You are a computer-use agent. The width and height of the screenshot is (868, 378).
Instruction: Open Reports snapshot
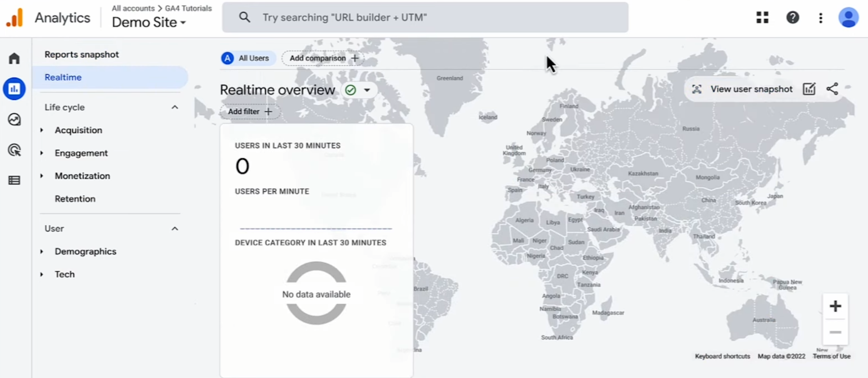[x=82, y=54]
